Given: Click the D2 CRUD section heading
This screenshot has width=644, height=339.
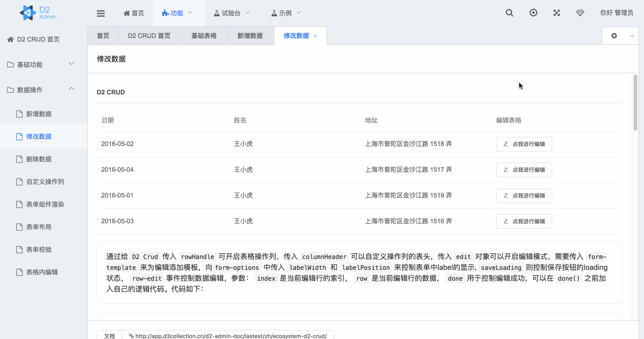Looking at the screenshot, I should [111, 92].
